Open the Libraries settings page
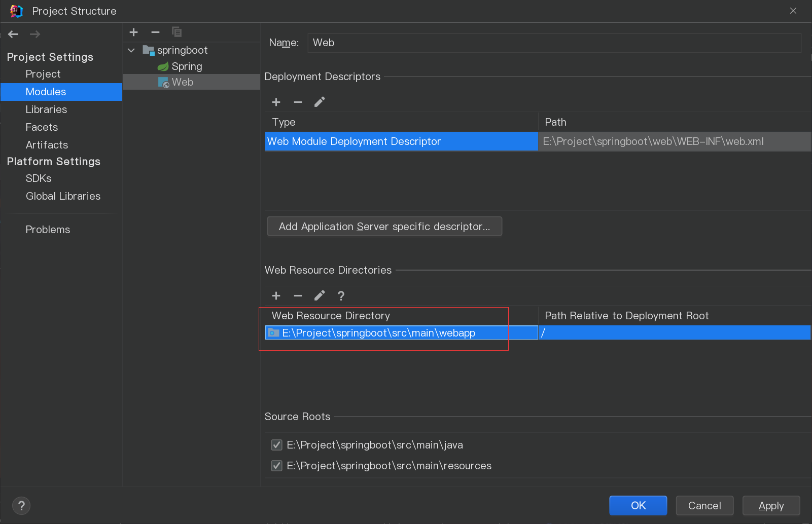 [46, 109]
